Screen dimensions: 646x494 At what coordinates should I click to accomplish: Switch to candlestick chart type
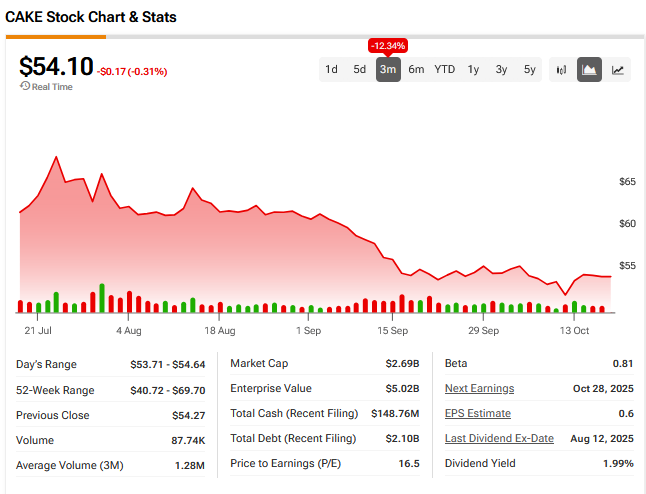[x=561, y=70]
